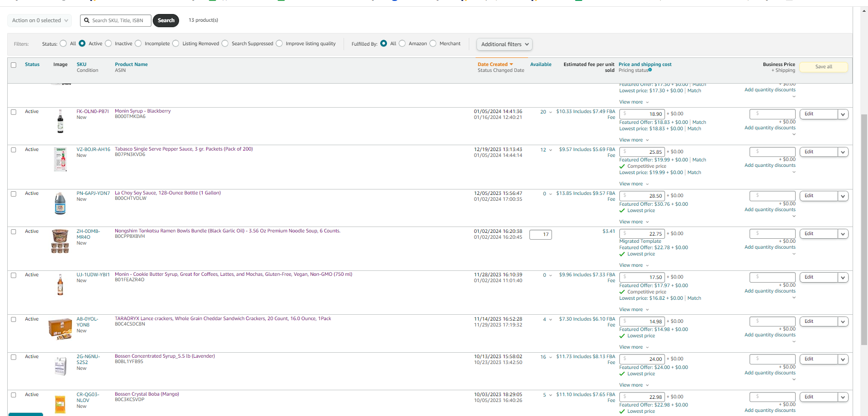The height and width of the screenshot is (416, 868).
Task: Open the Edit dropdown arrow for La Choy row
Action: coord(843,196)
